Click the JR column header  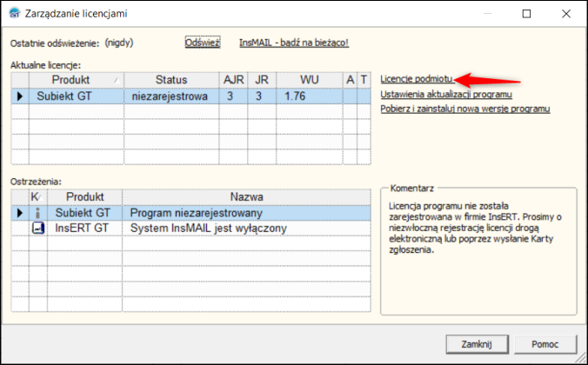262,80
